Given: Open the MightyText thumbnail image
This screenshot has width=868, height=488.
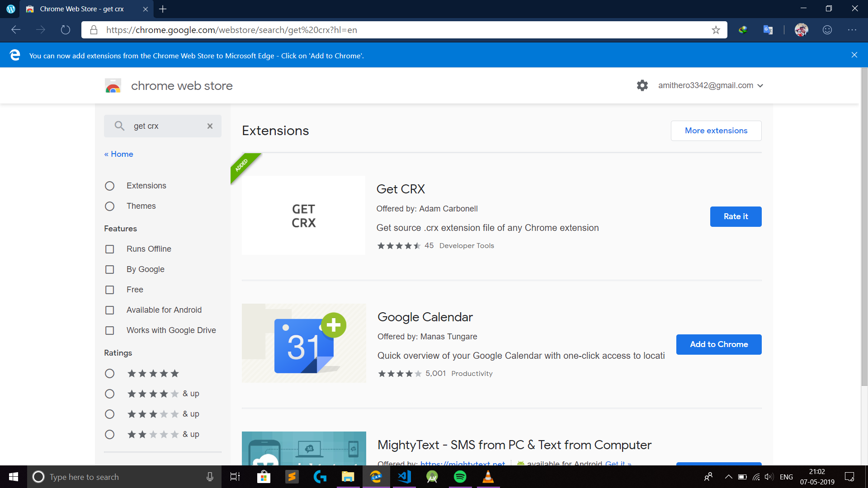Looking at the screenshot, I should point(304,448).
